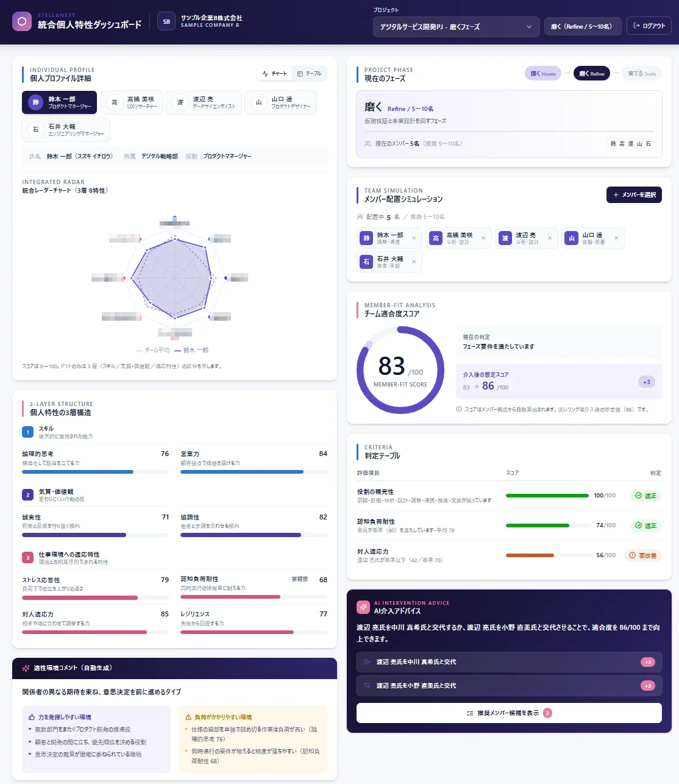The image size is (679, 784).
Task: Click the 役割の補完性 green score bar
Action: (547, 496)
